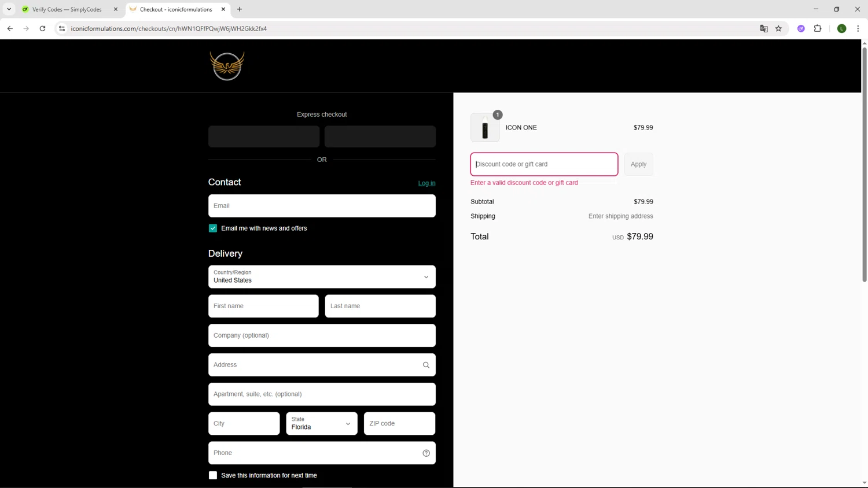Reload the checkout page
Screen dimensions: 868x488
pyautogui.click(x=42, y=28)
